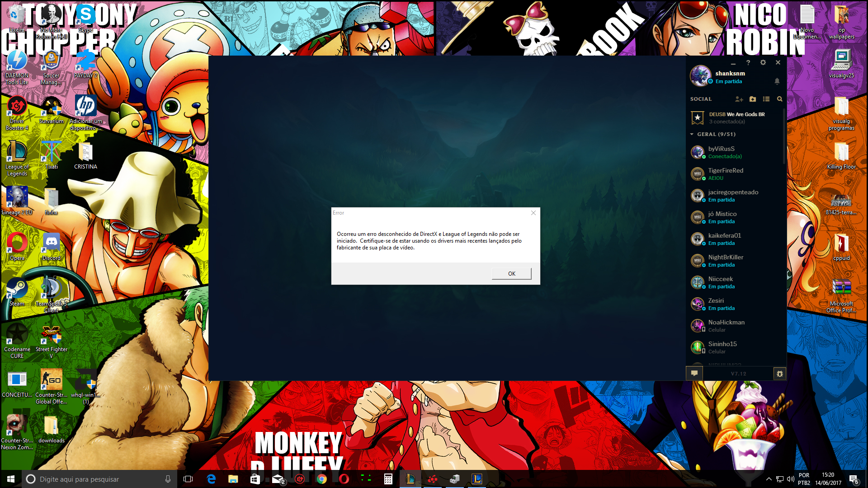Select Microsoft Office Prof archive icon
This screenshot has width=868, height=488.
click(841, 296)
